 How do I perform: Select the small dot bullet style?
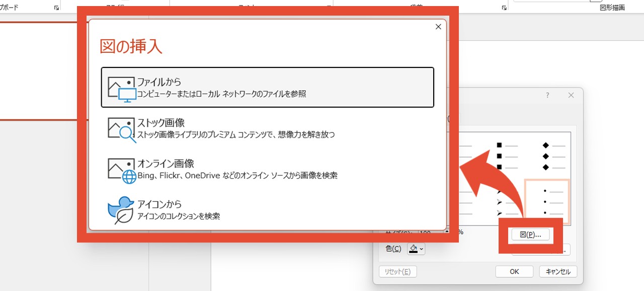(547, 202)
